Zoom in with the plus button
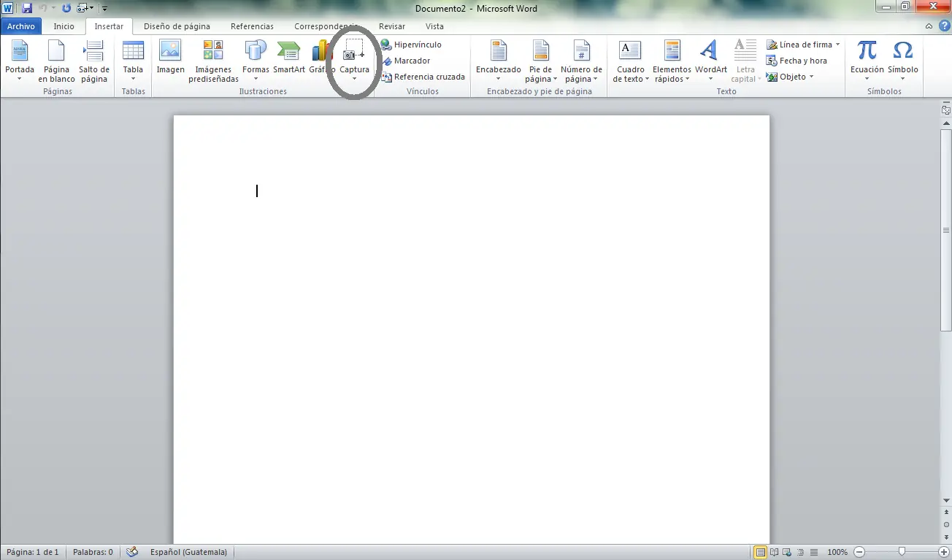This screenshot has height=560, width=952. tap(944, 552)
